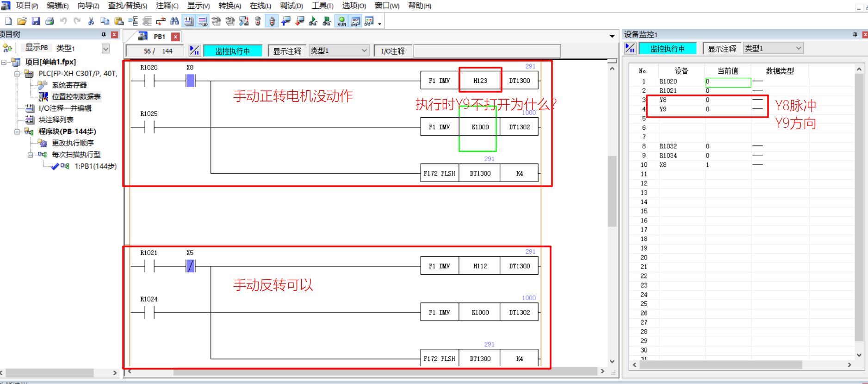This screenshot has width=868, height=384.
Task: Open 类型1 dropdown in device monitor panel
Action: pyautogui.click(x=798, y=48)
